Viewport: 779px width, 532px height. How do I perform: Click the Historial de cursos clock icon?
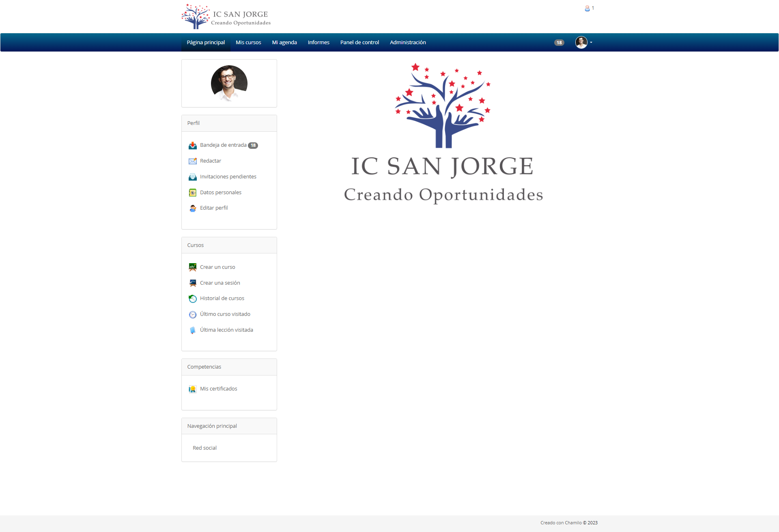(193, 298)
